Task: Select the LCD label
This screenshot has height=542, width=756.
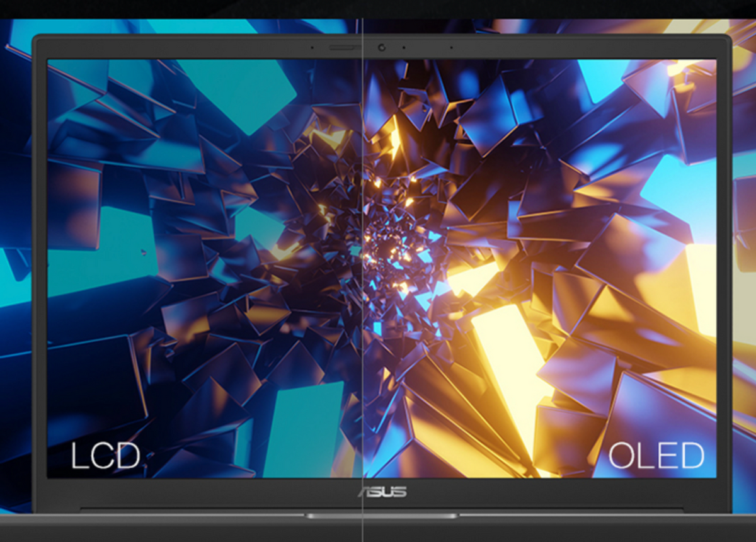Action: pos(105,456)
